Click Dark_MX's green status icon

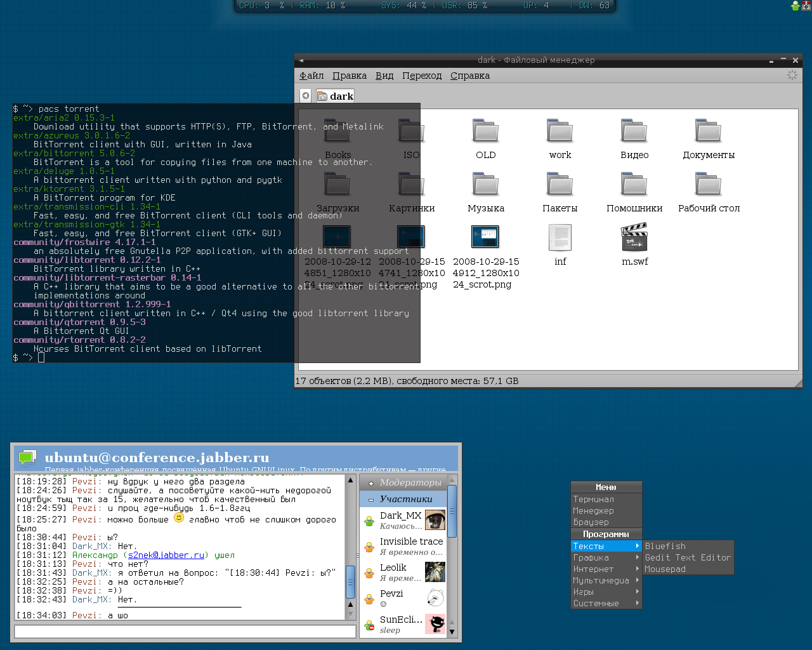coord(369,521)
